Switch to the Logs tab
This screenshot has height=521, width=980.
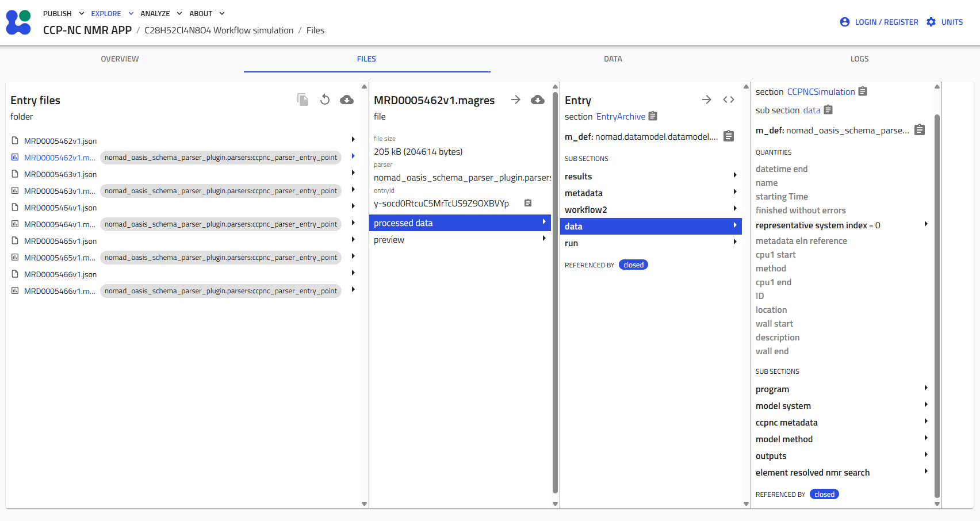click(x=859, y=59)
